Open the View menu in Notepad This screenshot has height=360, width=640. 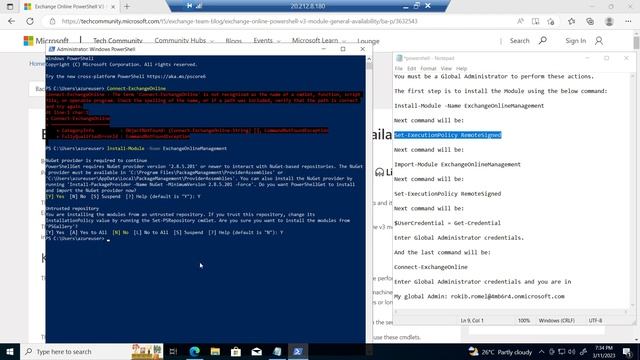pos(446,69)
